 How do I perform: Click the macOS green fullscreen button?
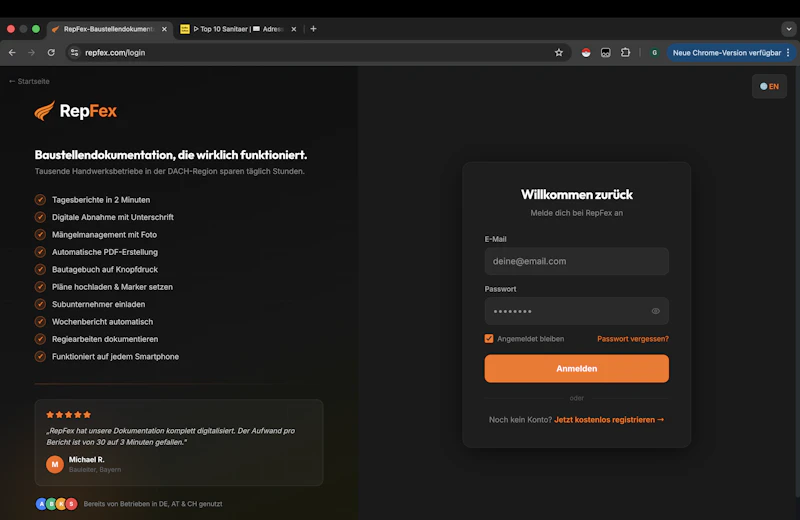pyautogui.click(x=36, y=29)
